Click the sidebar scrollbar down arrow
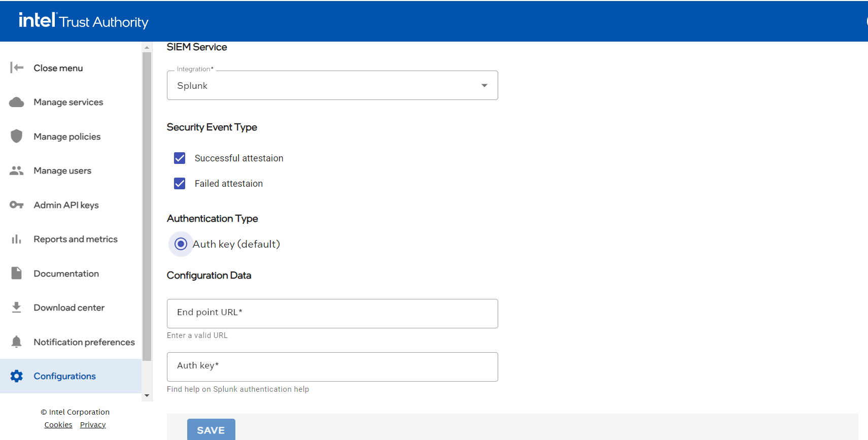Image resolution: width=868 pixels, height=440 pixels. pos(147,396)
